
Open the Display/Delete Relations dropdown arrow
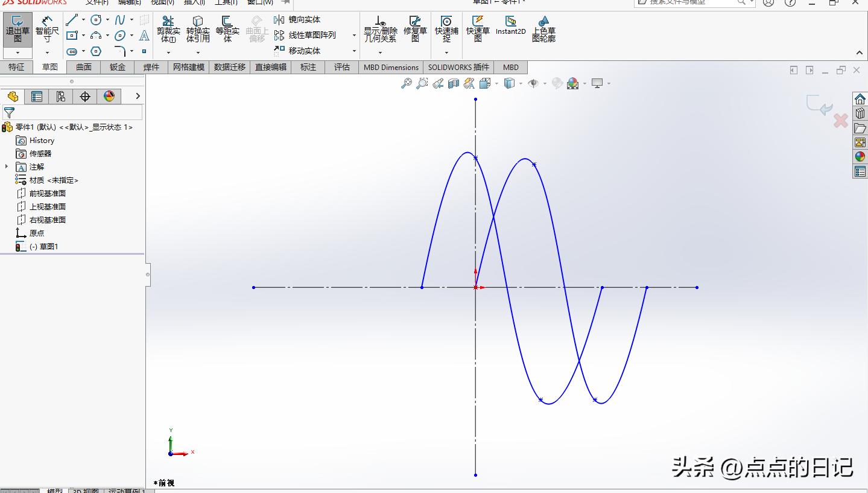point(380,52)
